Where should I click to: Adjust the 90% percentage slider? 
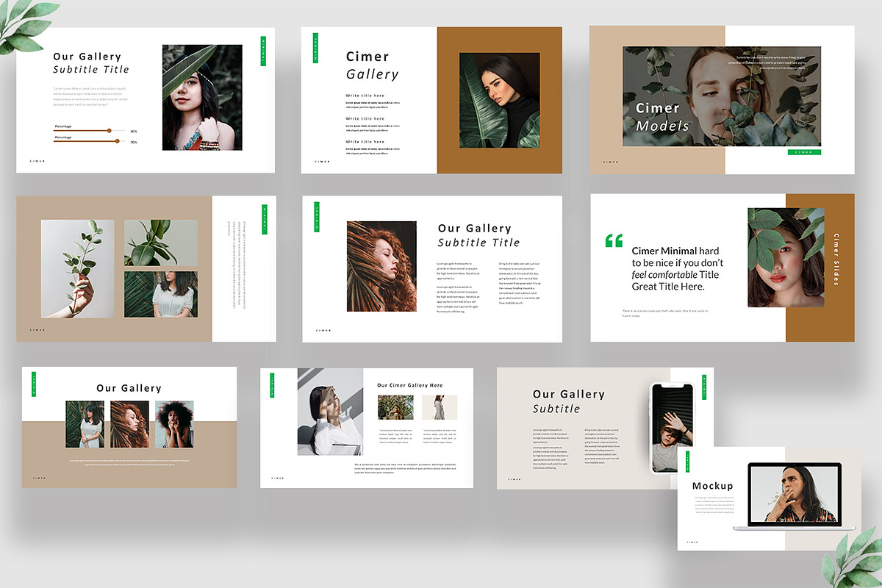(x=88, y=141)
